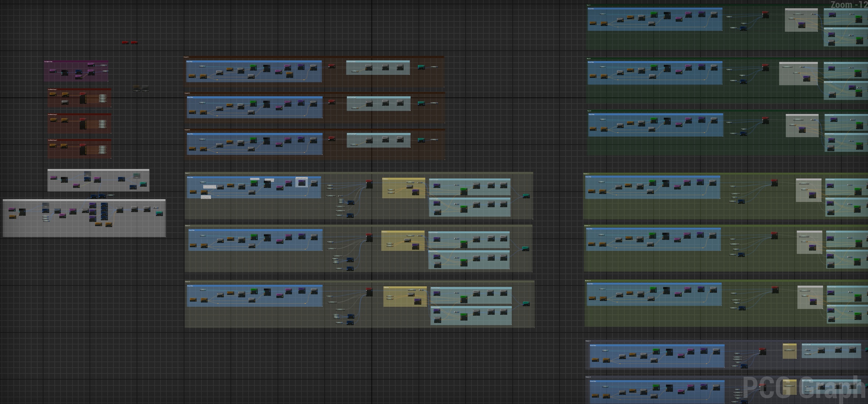Click the teal node in the large gray comment box
The height and width of the screenshot is (404, 868).
(x=159, y=213)
